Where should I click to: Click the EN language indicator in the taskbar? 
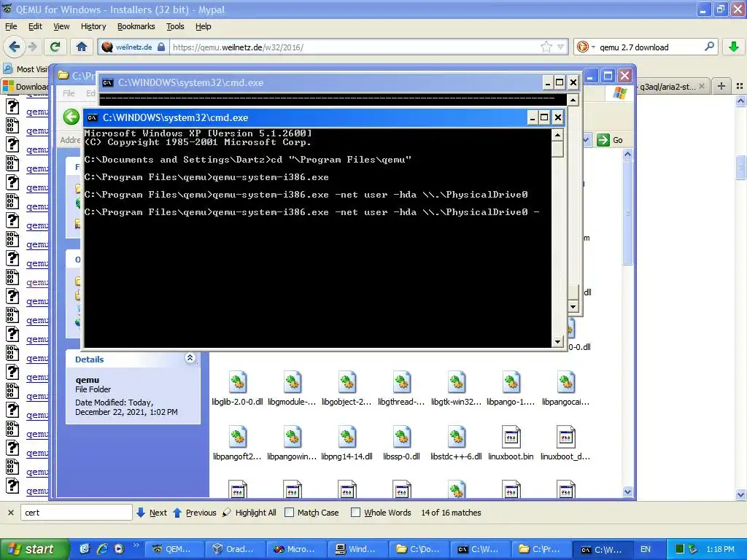pos(646,549)
